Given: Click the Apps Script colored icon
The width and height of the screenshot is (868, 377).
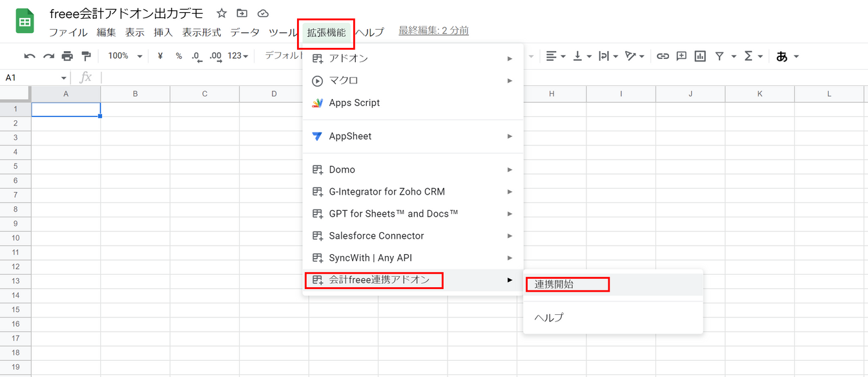Looking at the screenshot, I should [x=317, y=103].
